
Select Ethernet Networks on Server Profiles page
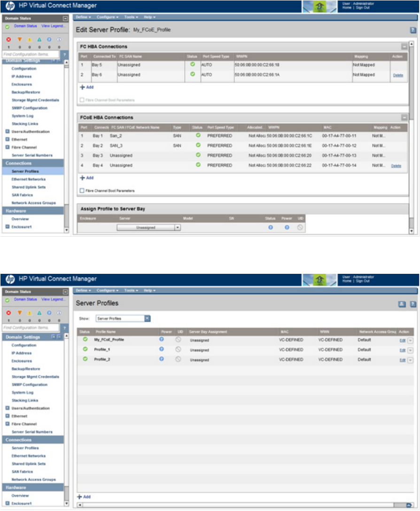(29, 456)
